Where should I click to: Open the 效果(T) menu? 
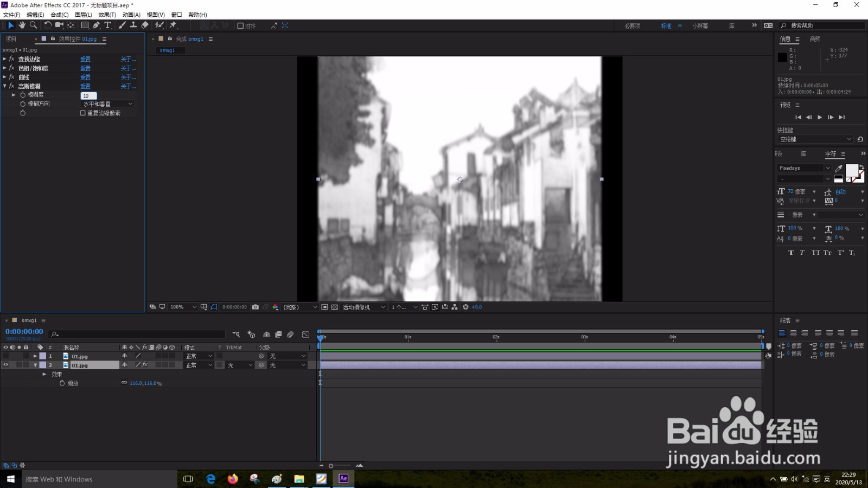pyautogui.click(x=107, y=15)
